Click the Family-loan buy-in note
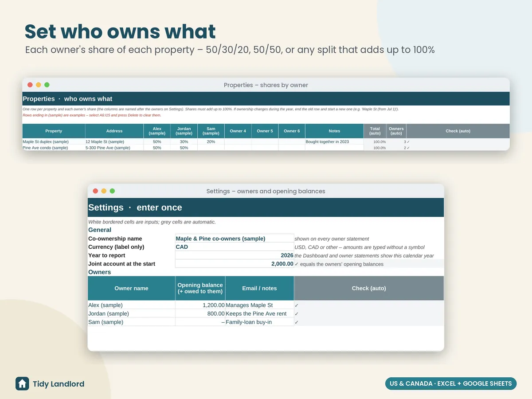 (x=259, y=322)
